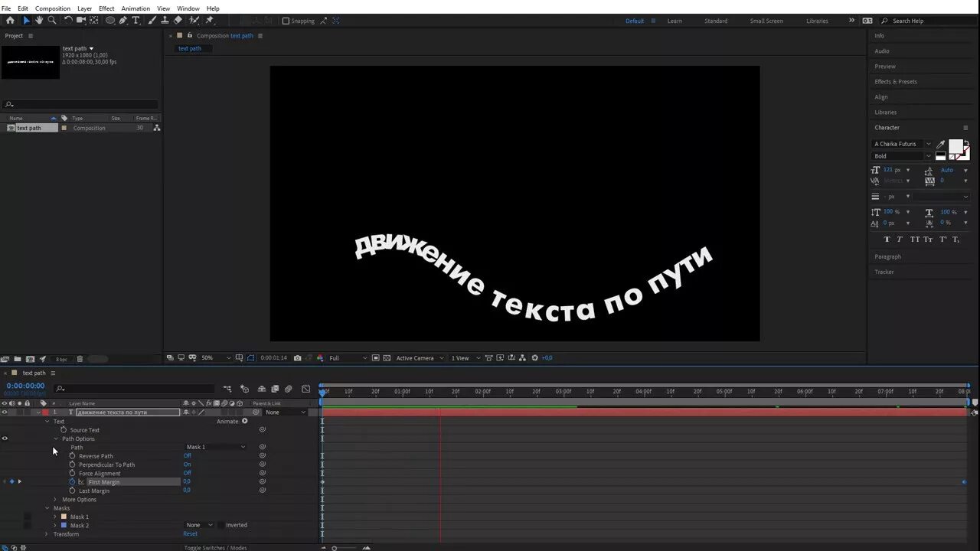The image size is (980, 551).
Task: Click the Eyedropper in Character panel
Action: point(940,144)
